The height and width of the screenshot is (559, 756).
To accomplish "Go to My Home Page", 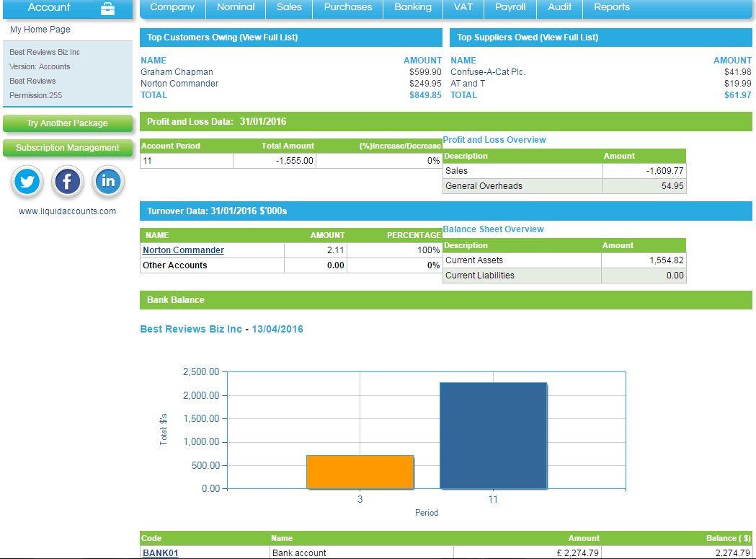I will (x=40, y=30).
